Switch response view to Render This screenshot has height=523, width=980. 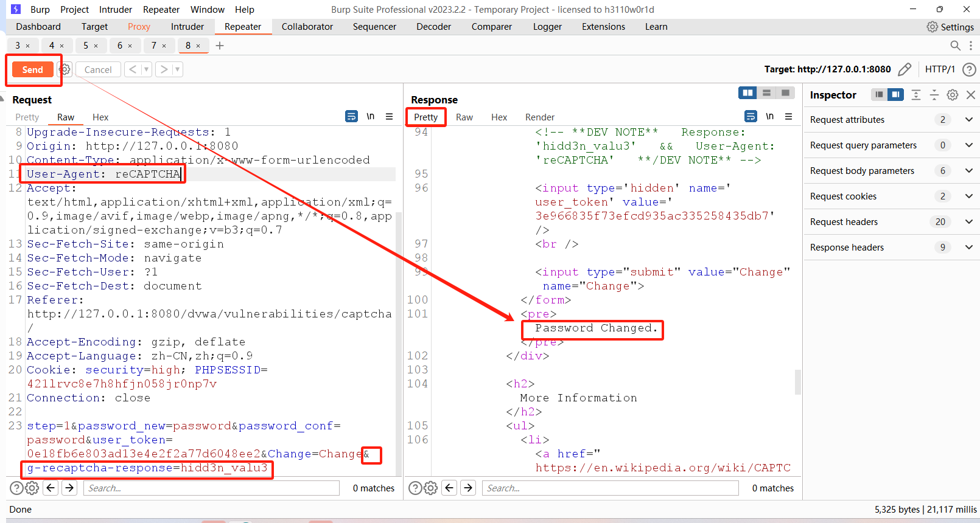540,117
